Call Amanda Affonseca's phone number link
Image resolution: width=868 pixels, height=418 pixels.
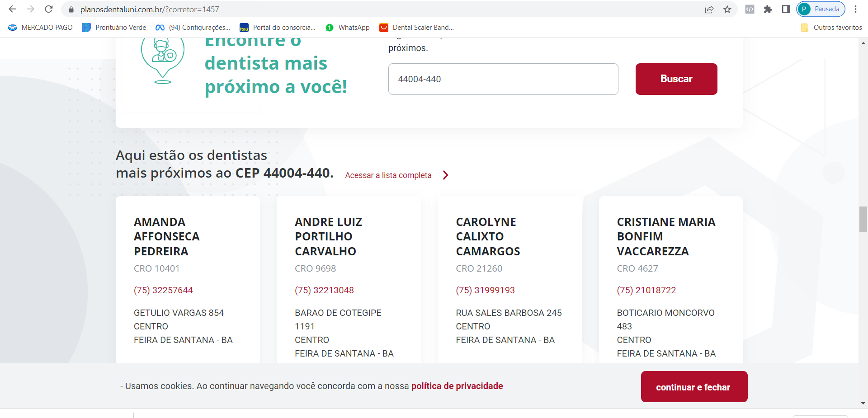point(163,290)
